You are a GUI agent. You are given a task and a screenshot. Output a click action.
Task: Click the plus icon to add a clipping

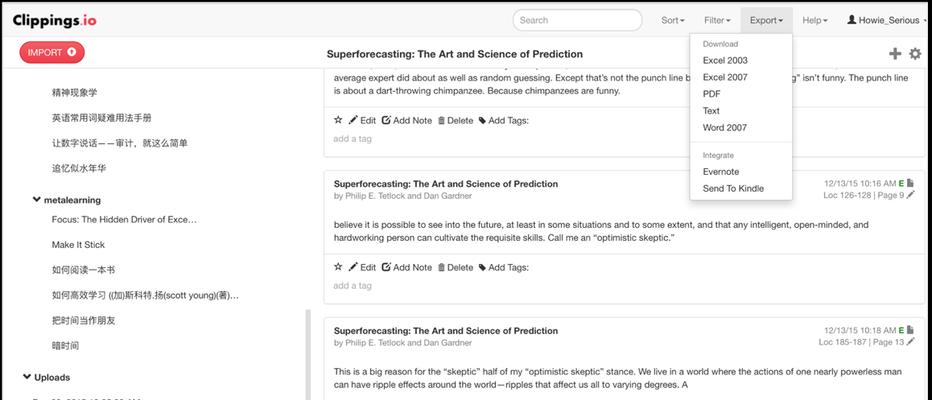point(895,54)
